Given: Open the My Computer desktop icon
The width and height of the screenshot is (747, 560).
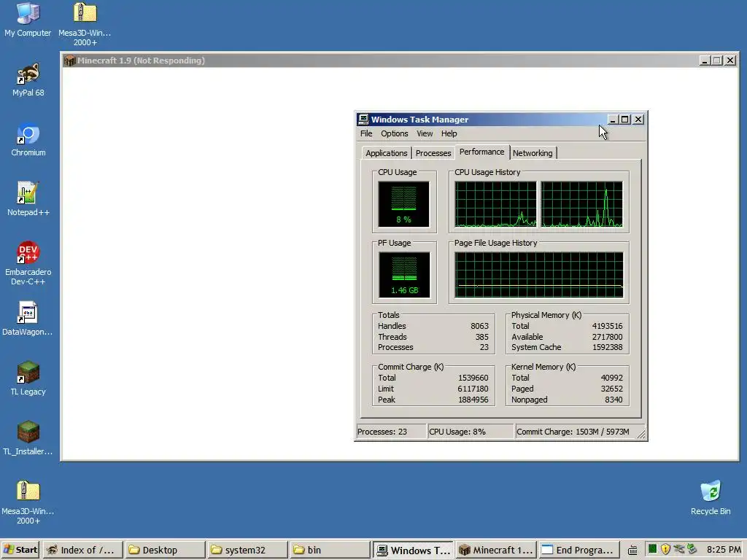Looking at the screenshot, I should [x=28, y=19].
